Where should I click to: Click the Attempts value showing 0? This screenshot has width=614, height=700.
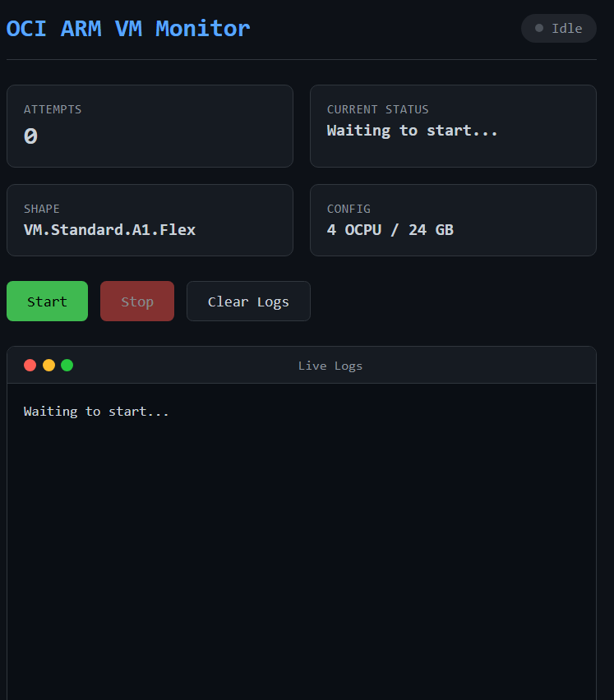click(x=30, y=136)
